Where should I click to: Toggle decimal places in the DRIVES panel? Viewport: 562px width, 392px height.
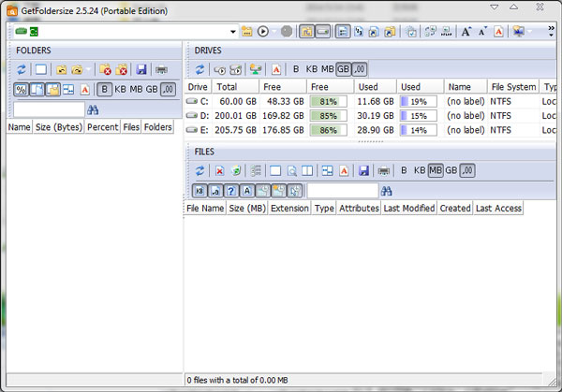click(360, 69)
